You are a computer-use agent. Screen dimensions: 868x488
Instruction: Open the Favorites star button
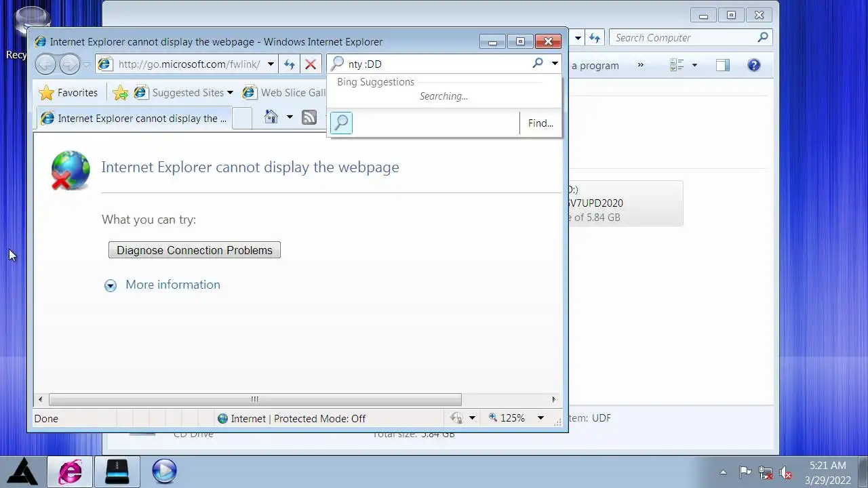pos(68,93)
